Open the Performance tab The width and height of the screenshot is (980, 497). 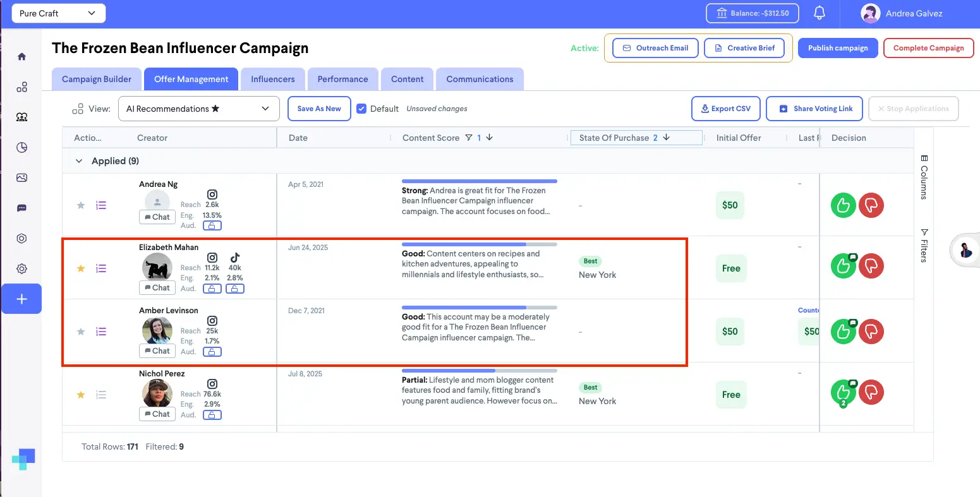[342, 79]
